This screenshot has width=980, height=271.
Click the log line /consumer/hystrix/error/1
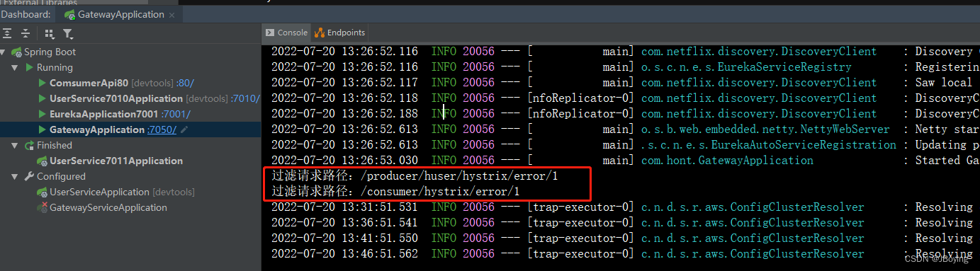point(395,191)
